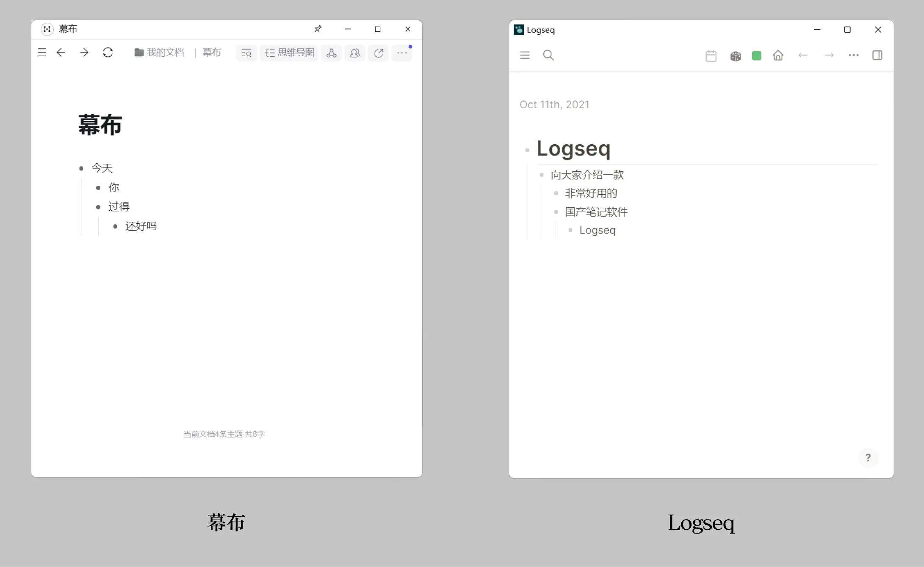Toggle Logseq right sidebar panel
The image size is (924, 567).
[877, 55]
